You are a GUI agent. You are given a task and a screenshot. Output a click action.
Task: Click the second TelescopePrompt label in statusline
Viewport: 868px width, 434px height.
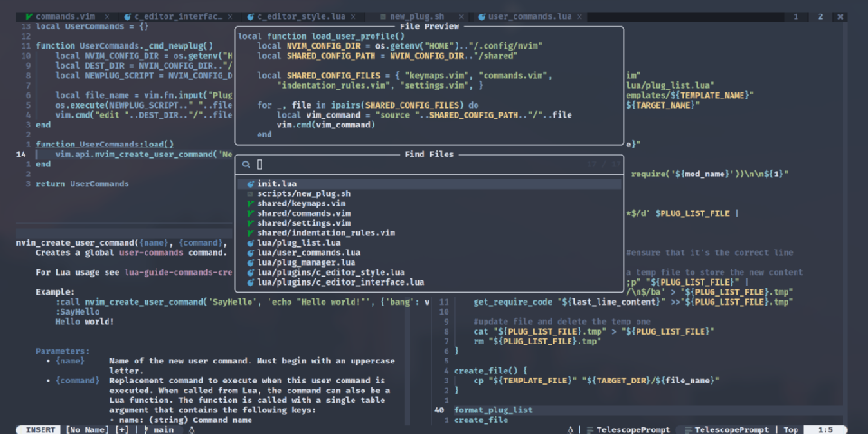point(731,429)
